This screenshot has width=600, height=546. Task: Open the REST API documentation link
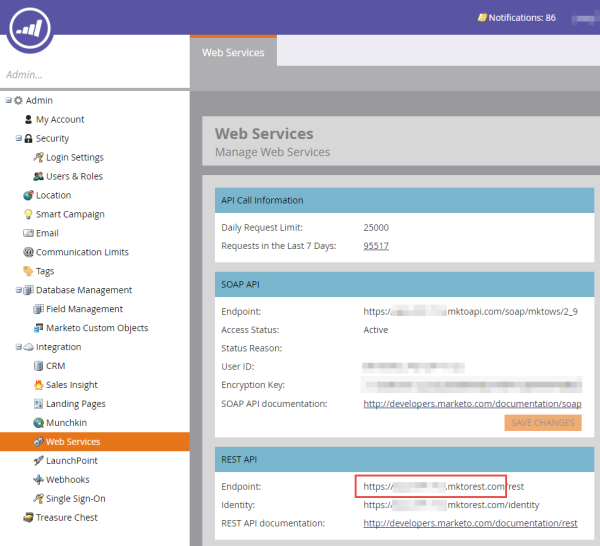tap(470, 523)
